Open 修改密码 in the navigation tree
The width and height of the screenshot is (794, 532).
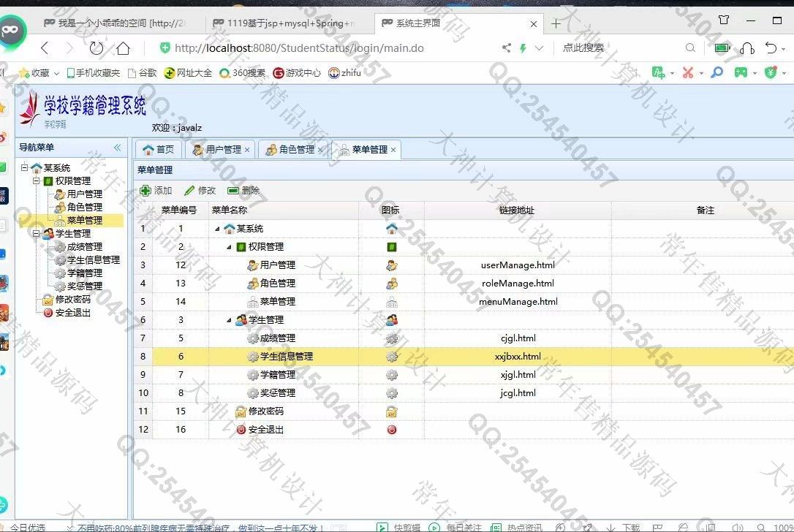point(72,300)
